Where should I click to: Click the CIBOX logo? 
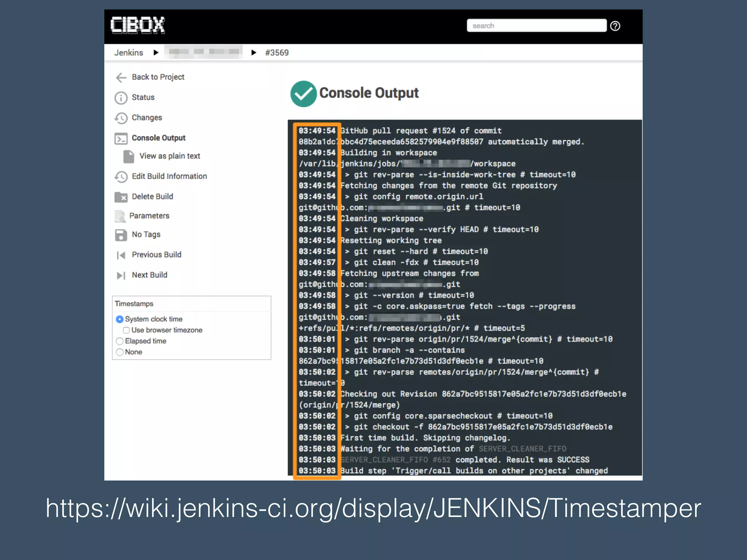[x=138, y=26]
